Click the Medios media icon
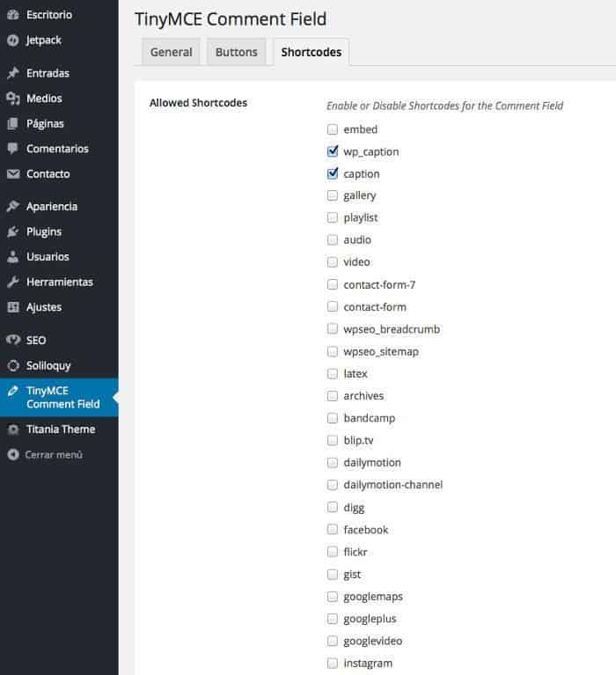This screenshot has width=616, height=675. coord(13,99)
